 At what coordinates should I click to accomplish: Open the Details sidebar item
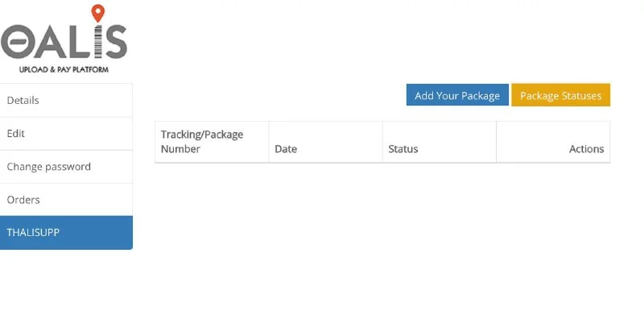click(66, 101)
